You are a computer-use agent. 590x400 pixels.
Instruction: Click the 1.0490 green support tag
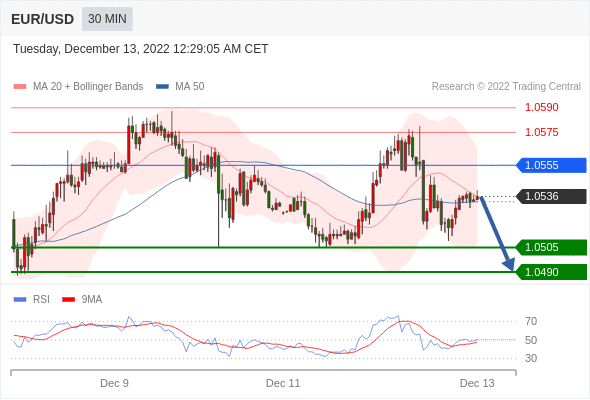point(551,272)
